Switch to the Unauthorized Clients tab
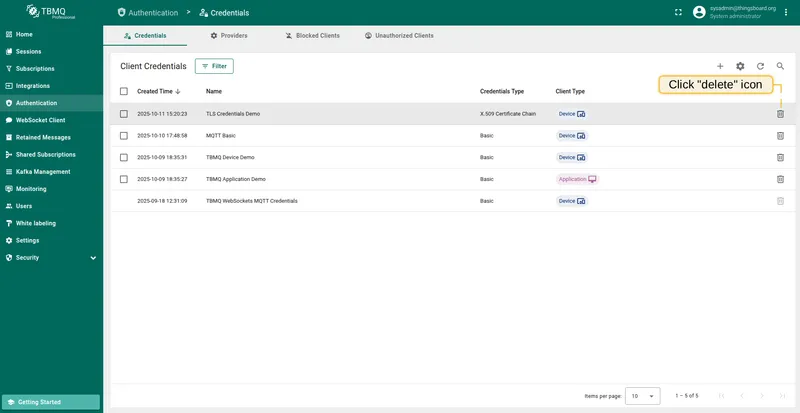This screenshot has height=413, width=800. pyautogui.click(x=399, y=36)
